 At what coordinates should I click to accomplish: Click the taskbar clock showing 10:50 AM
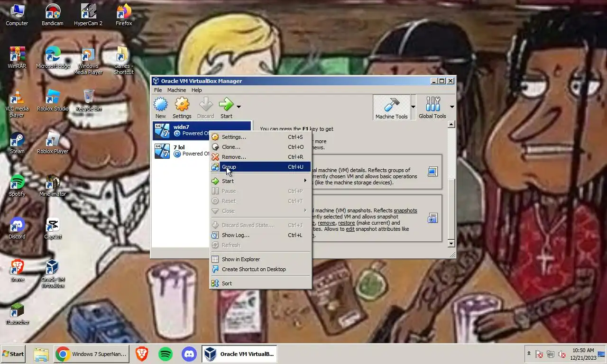point(582,354)
